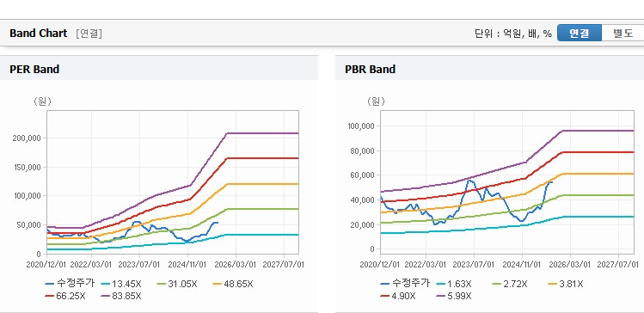The width and height of the screenshot is (644, 313).
Task: Toggle the 66.25X legend entry
Action: click(65, 296)
